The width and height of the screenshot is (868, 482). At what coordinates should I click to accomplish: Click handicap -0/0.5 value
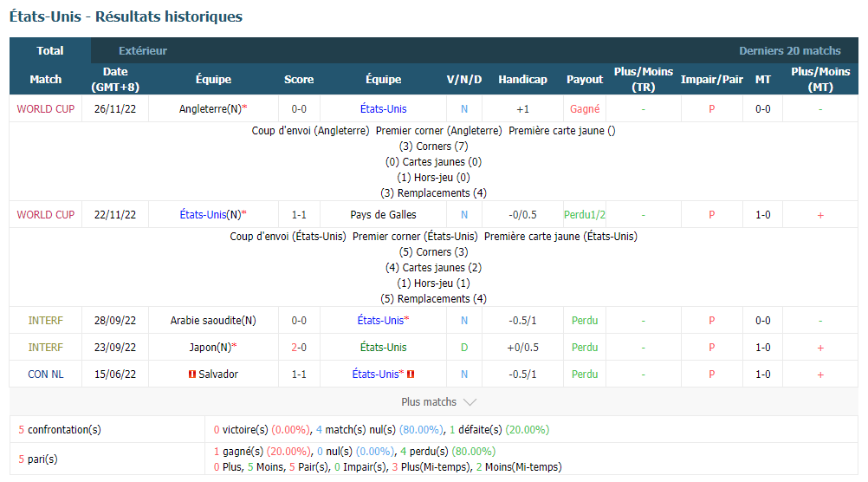point(522,215)
